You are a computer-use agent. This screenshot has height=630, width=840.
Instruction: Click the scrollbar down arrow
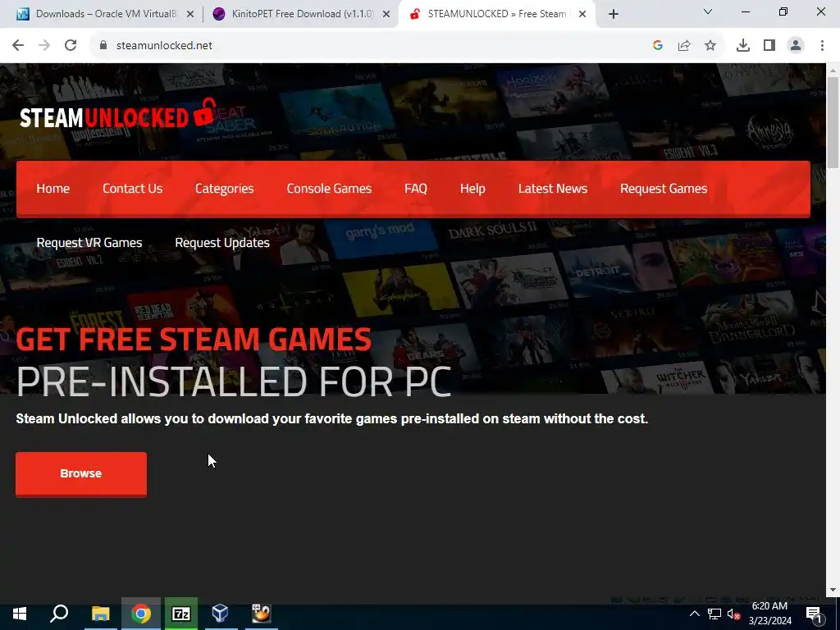point(833,590)
